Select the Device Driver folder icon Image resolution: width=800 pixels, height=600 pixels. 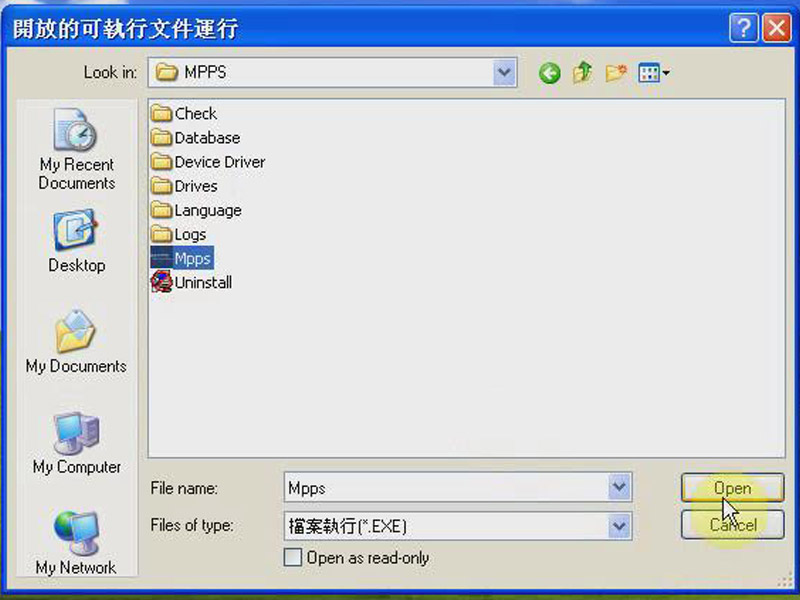(161, 162)
